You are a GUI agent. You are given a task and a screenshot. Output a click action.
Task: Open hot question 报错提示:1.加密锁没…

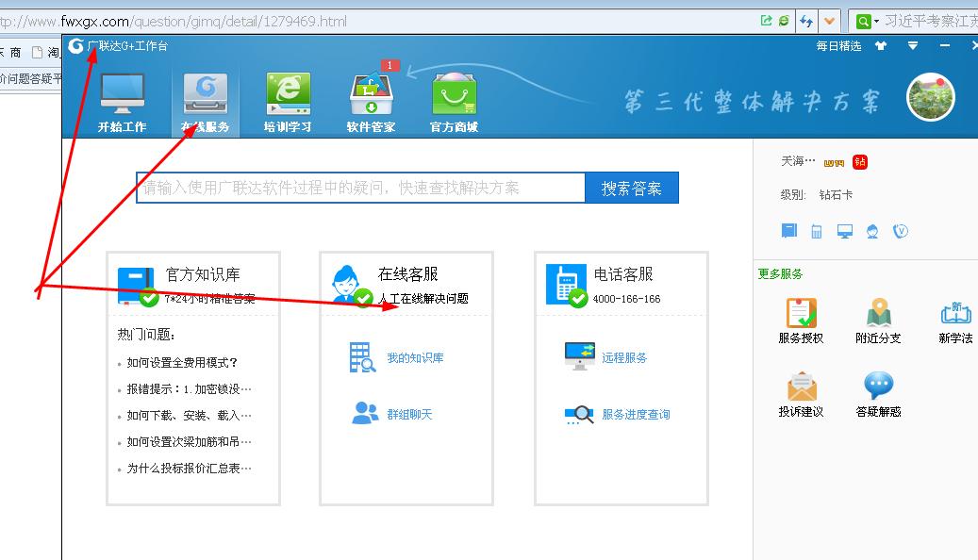click(x=189, y=389)
